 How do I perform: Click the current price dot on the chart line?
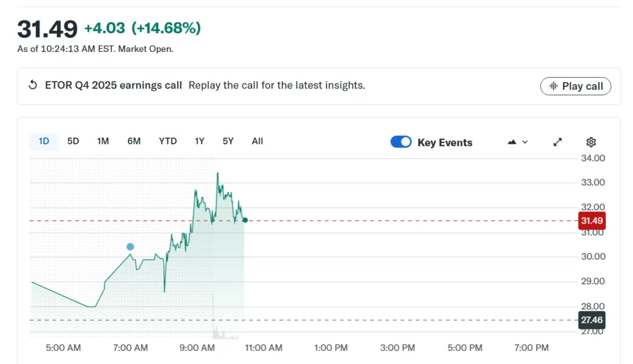245,220
